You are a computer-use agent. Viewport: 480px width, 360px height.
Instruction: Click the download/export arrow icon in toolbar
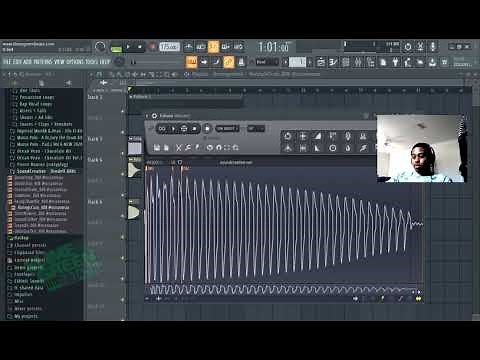pos(432,62)
